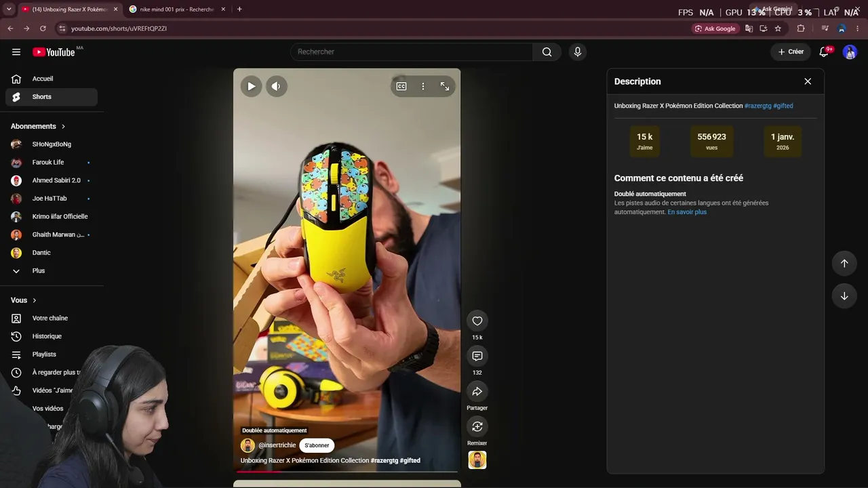Click the 15 k J'aime stat
The height and width of the screenshot is (488, 868).
coord(644,141)
